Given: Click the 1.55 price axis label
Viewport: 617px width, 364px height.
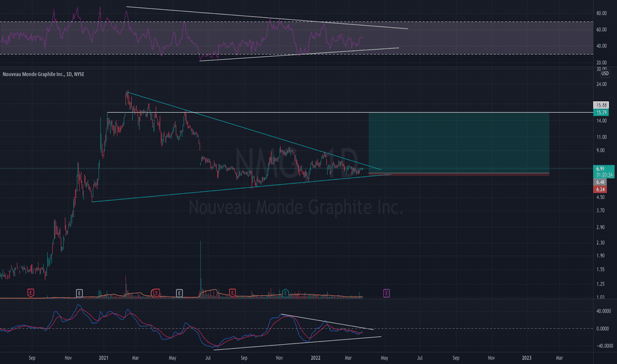Looking at the screenshot, I should [x=600, y=269].
